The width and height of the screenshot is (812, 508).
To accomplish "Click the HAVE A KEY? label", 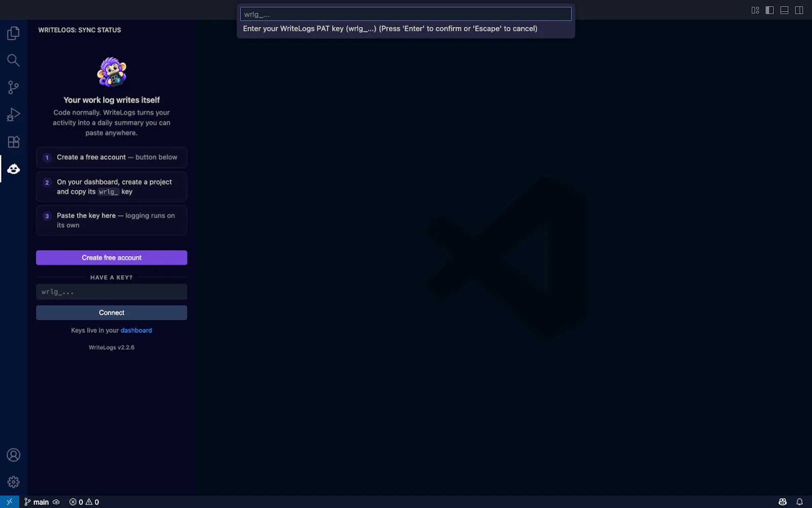I will coord(112,277).
